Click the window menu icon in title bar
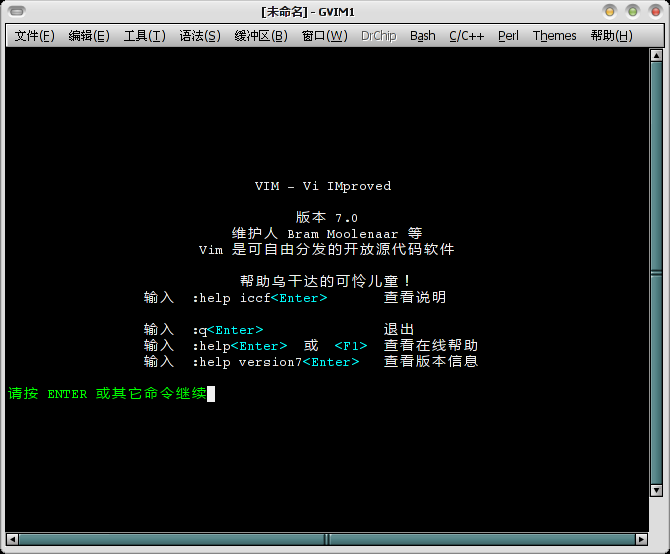This screenshot has height=554, width=670. 17,12
